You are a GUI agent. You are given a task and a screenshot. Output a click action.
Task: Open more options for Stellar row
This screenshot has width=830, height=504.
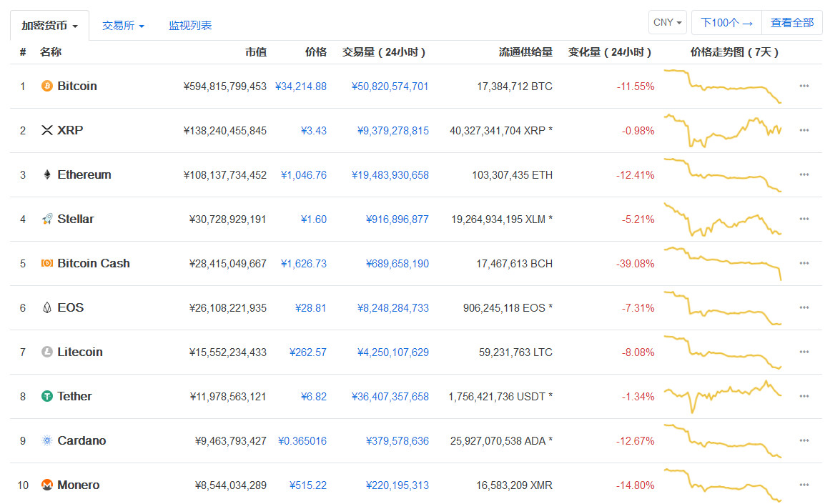pos(804,219)
